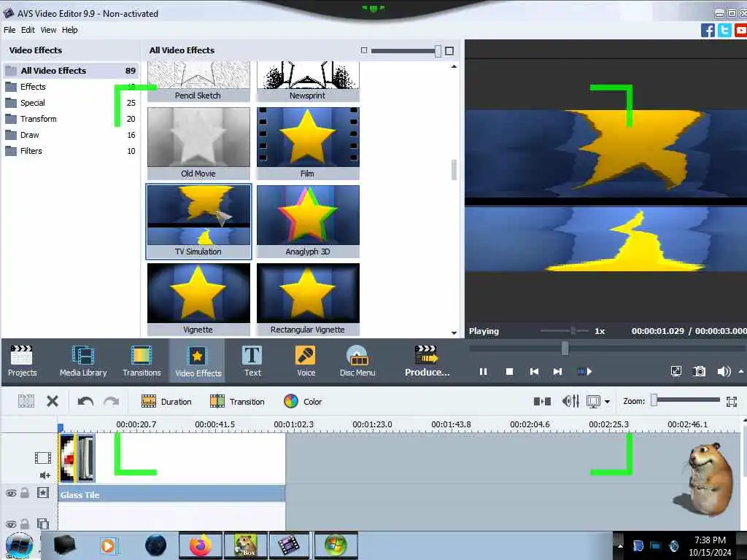Click the large thumbnails icon
This screenshot has width=747, height=560.
tap(449, 50)
